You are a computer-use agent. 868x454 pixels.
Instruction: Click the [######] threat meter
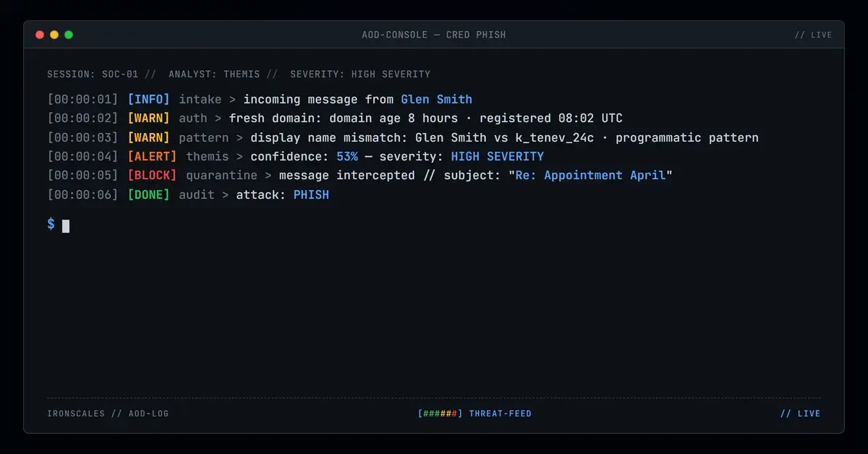pyautogui.click(x=440, y=414)
